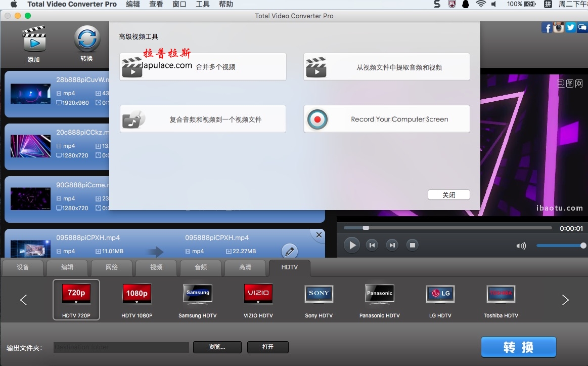Select the HDTV tab

click(290, 267)
